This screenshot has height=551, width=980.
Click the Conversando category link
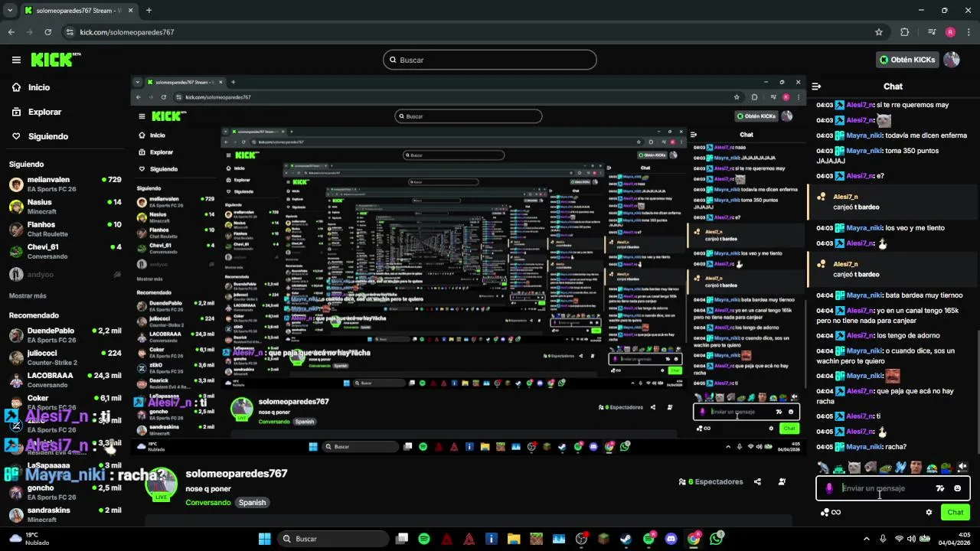coord(207,503)
